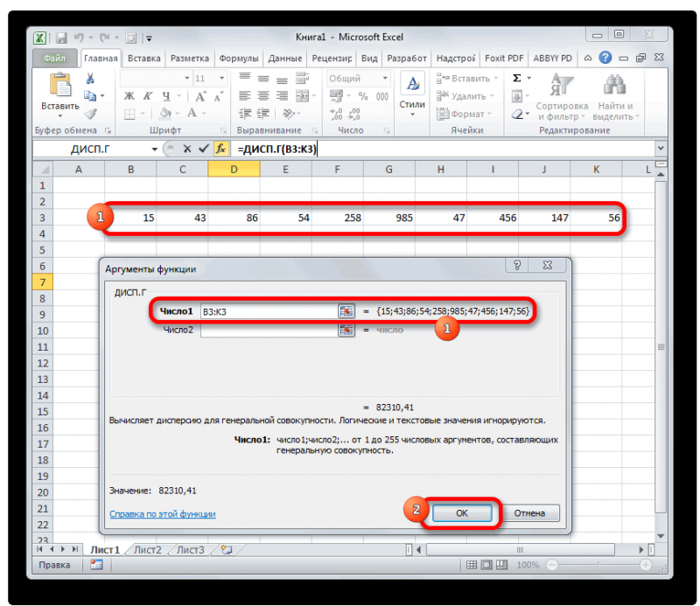Toggle underline (Ч) formatting
Viewport: 700px width, 606px height.
tap(166, 96)
